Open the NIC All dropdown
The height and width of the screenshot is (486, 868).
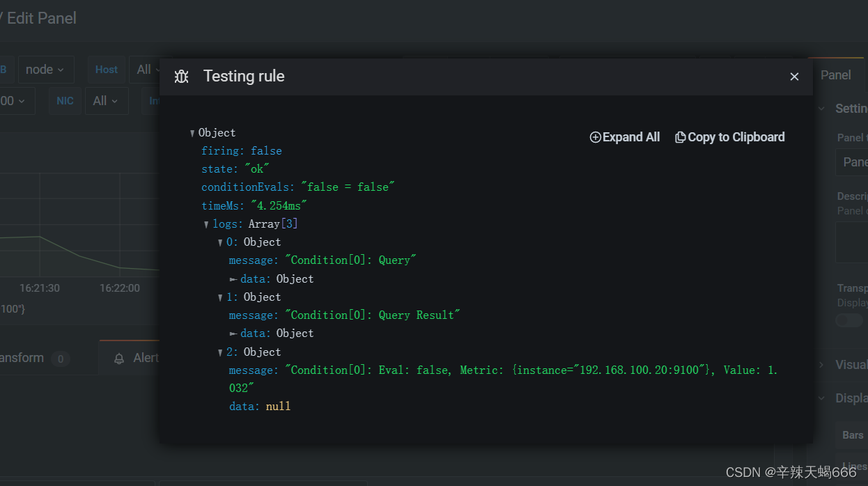click(x=107, y=101)
